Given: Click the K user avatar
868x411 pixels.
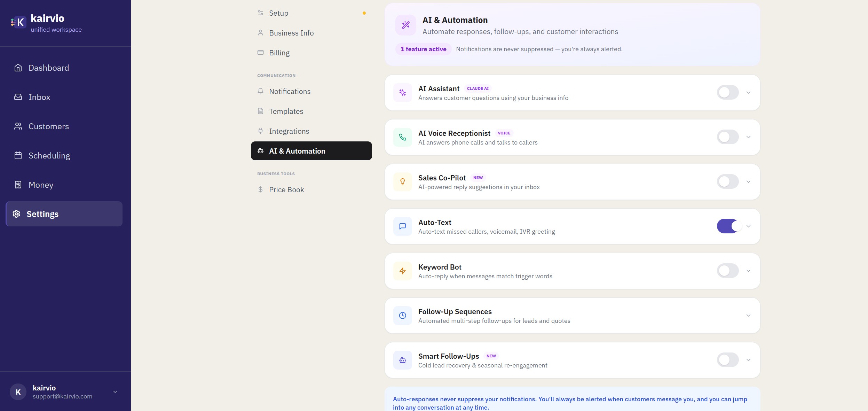Looking at the screenshot, I should 18,392.
